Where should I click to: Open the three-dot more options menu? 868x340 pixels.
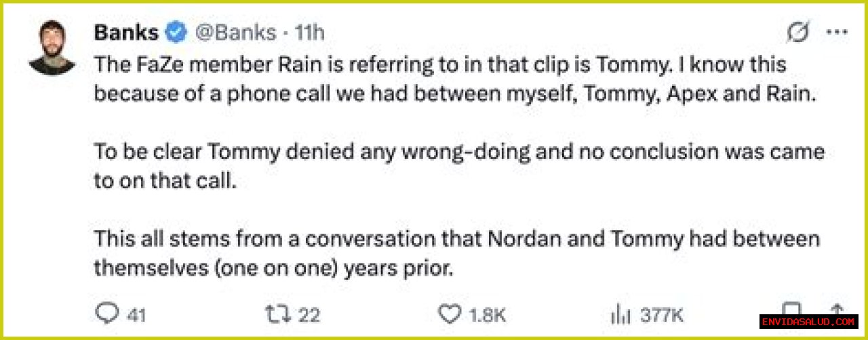pos(839,33)
